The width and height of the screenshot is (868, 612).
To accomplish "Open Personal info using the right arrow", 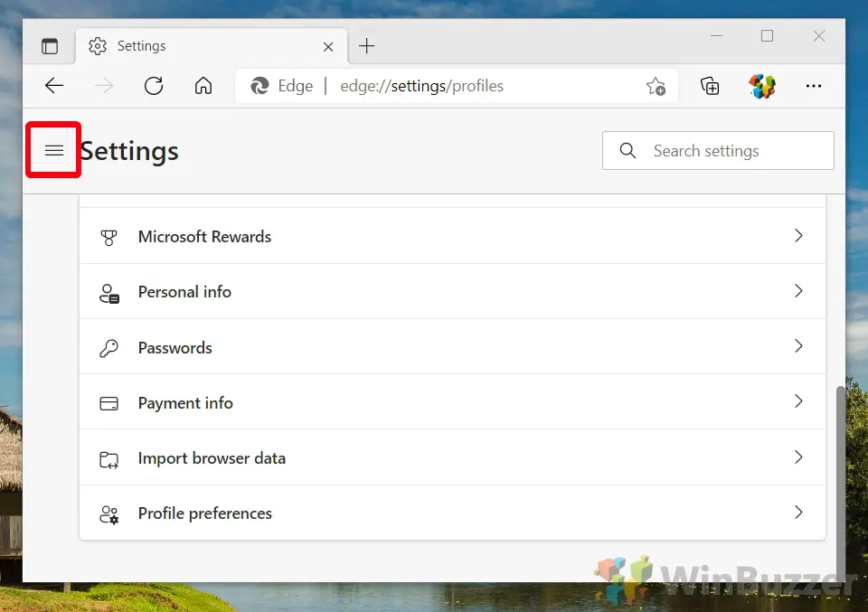I will [798, 291].
